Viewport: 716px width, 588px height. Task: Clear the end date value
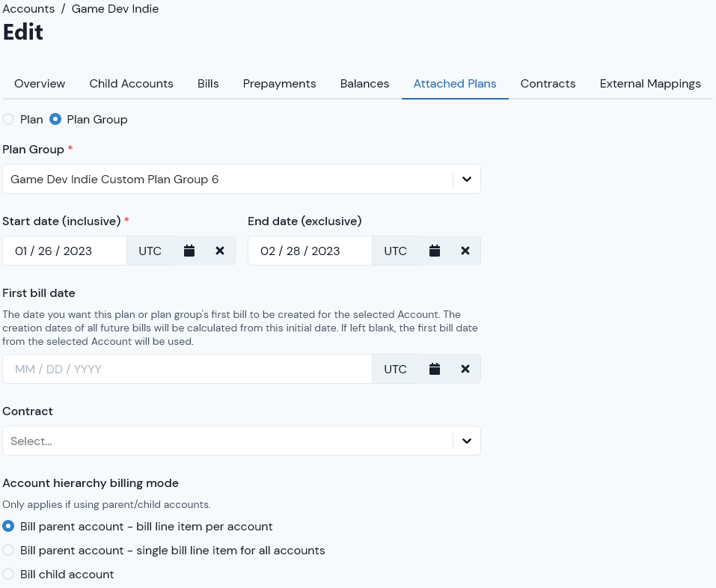[465, 251]
